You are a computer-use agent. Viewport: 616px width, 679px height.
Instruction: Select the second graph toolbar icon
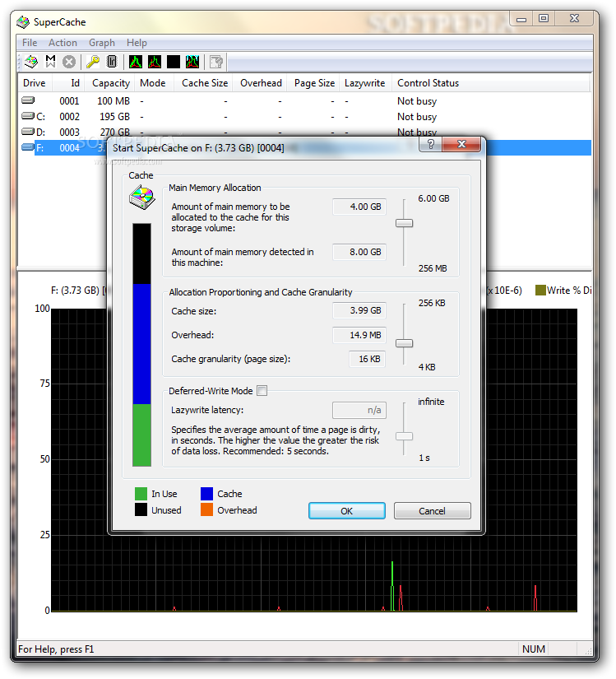(155, 62)
